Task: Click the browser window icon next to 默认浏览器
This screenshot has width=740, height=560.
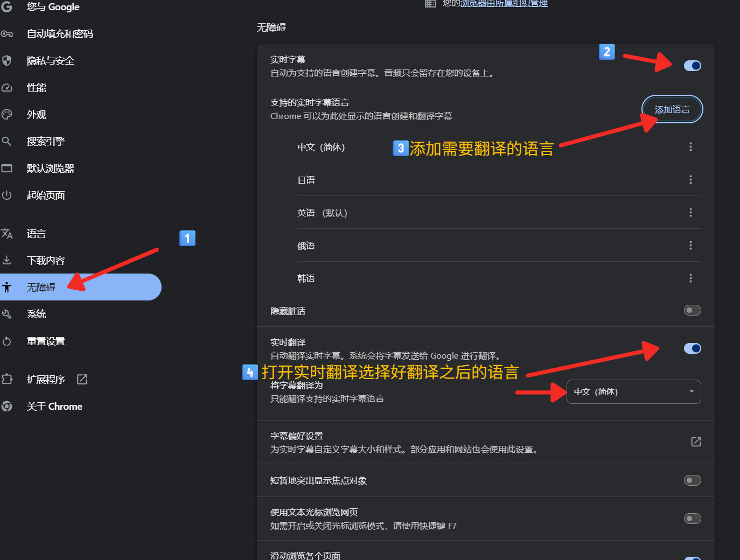Action: 6,168
